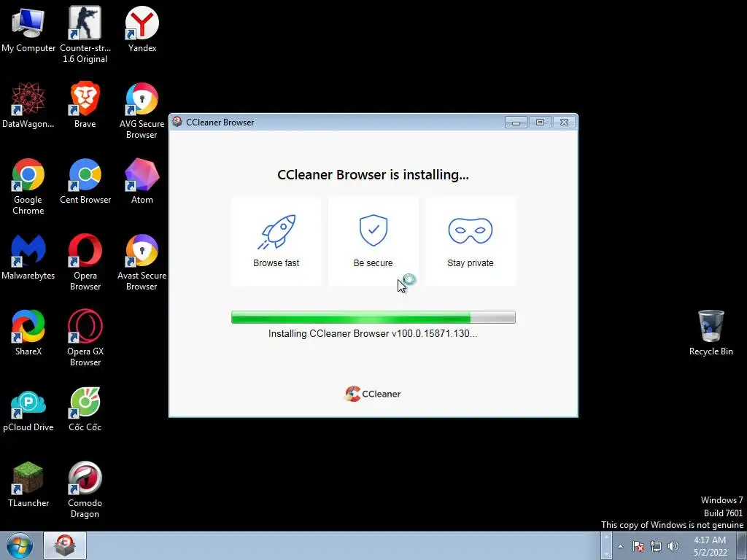Minimize the CCleaner Browser installer window

point(516,122)
